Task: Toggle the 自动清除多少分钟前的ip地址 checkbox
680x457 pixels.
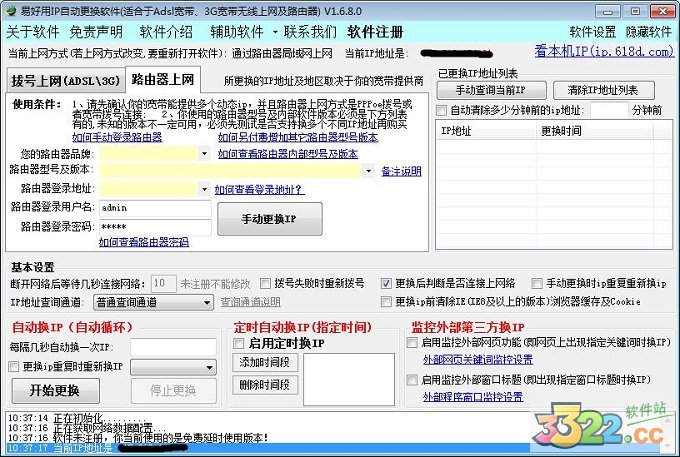Action: [441, 110]
